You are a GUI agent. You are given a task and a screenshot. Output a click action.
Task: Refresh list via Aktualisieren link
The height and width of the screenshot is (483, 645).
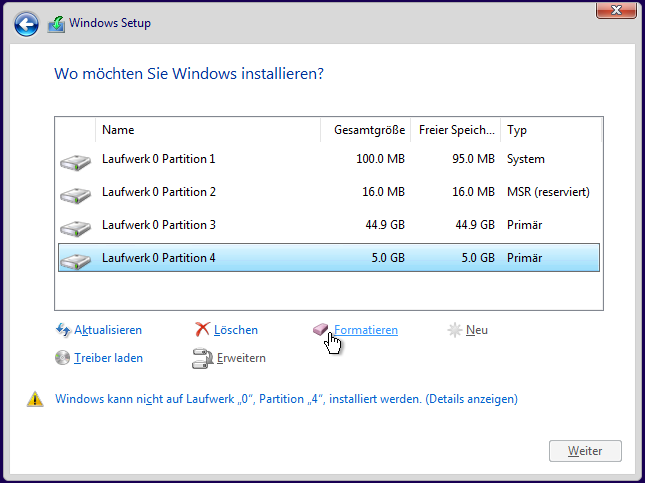[108, 330]
